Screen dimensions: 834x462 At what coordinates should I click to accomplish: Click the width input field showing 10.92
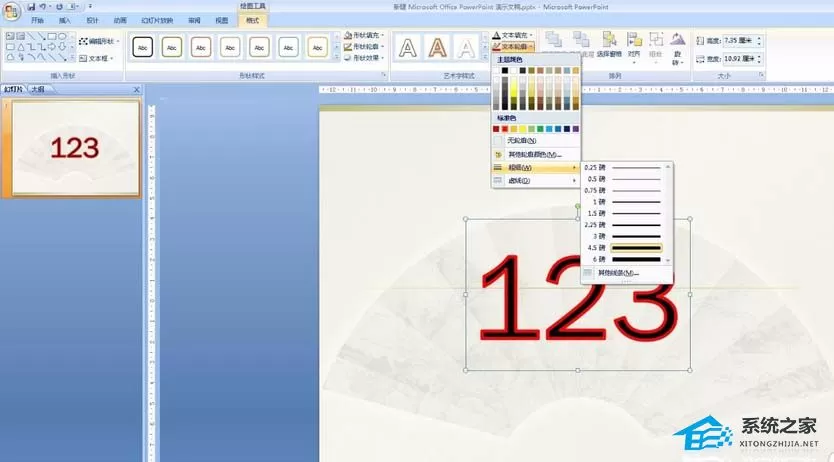(739, 58)
